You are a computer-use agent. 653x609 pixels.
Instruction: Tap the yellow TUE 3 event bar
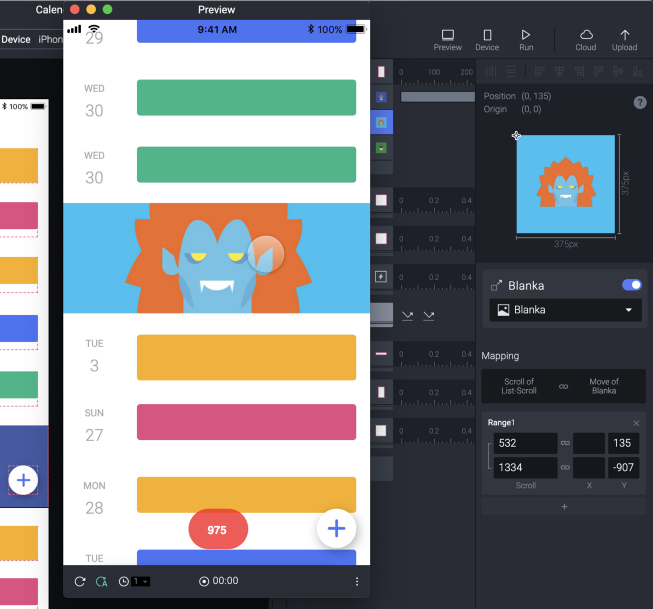[x=247, y=357]
